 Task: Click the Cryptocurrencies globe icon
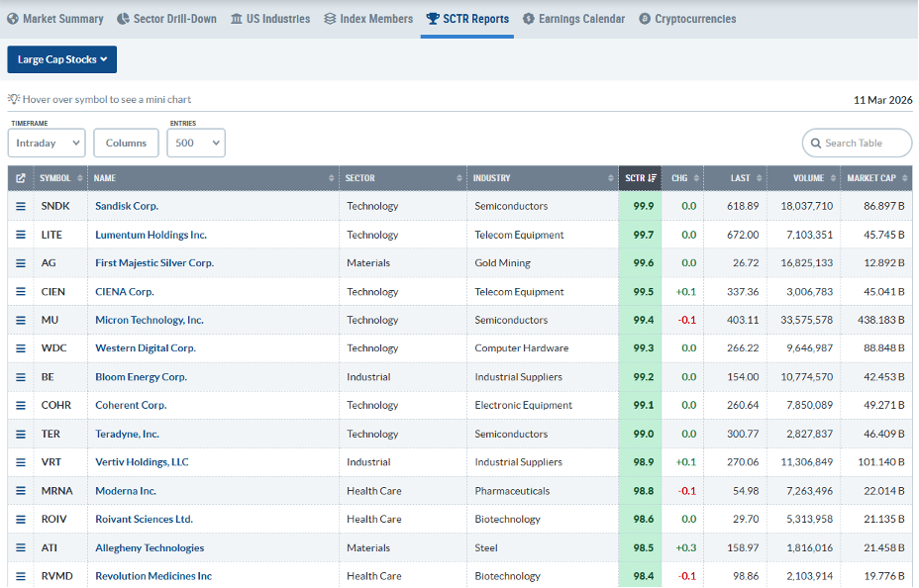[x=645, y=18]
